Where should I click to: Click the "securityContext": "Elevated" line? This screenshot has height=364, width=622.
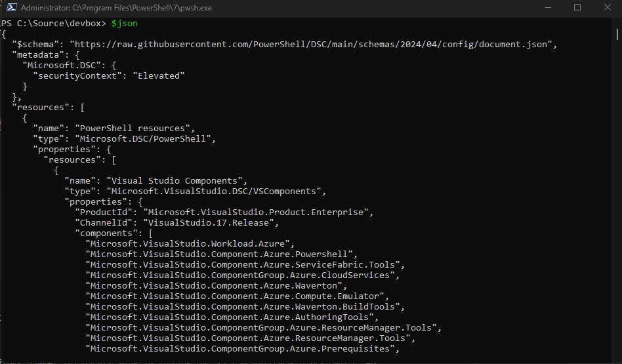pos(109,75)
